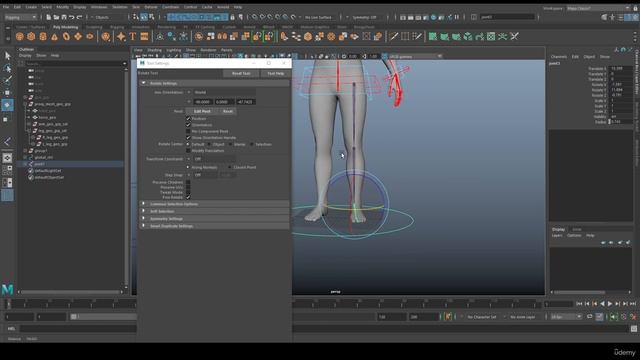Image resolution: width=640 pixels, height=360 pixels.
Task: Expand Smart Duplicate Settings section
Action: pos(143,226)
